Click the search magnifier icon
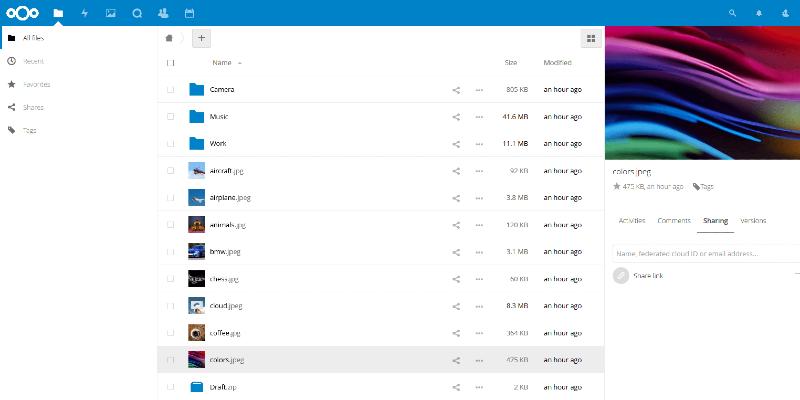Image resolution: width=800 pixels, height=400 pixels. 733,13
